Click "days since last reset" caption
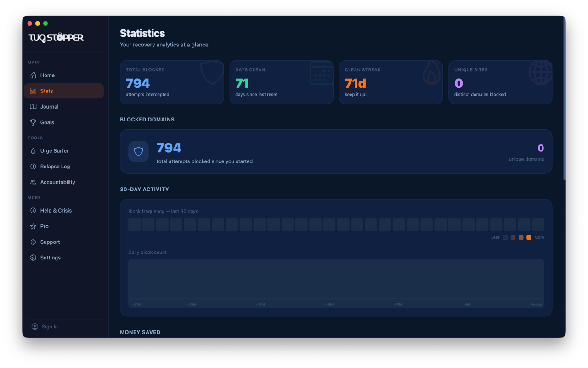The width and height of the screenshot is (588, 368). click(x=256, y=94)
